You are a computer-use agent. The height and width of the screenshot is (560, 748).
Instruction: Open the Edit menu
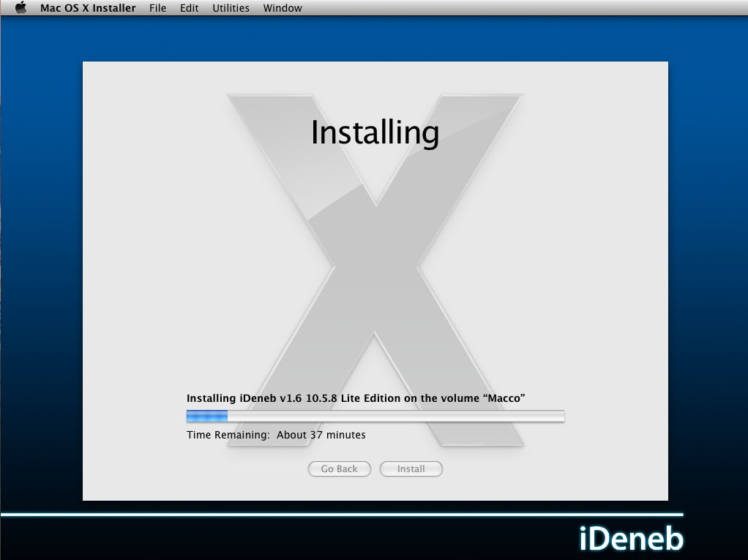(189, 8)
